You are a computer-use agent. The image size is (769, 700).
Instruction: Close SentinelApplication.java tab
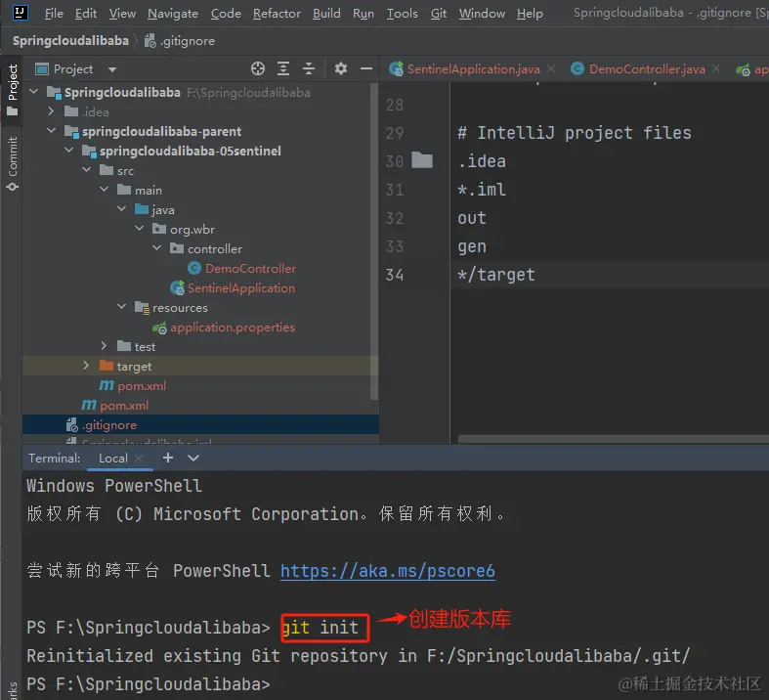click(552, 68)
